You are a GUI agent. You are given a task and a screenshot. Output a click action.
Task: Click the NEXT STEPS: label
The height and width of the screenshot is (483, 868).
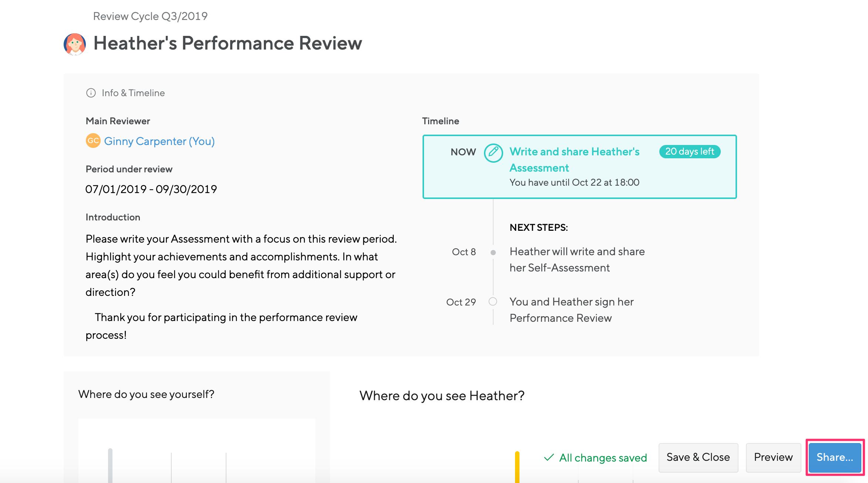click(539, 227)
